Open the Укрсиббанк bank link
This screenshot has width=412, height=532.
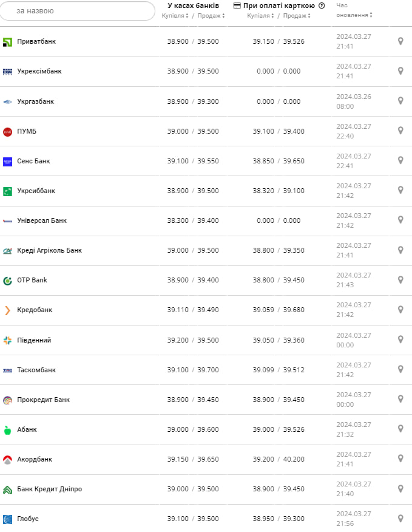[36, 191]
